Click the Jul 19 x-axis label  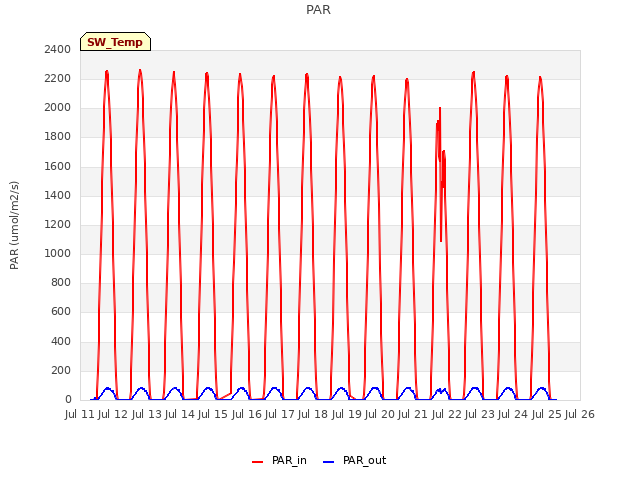tap(347, 414)
